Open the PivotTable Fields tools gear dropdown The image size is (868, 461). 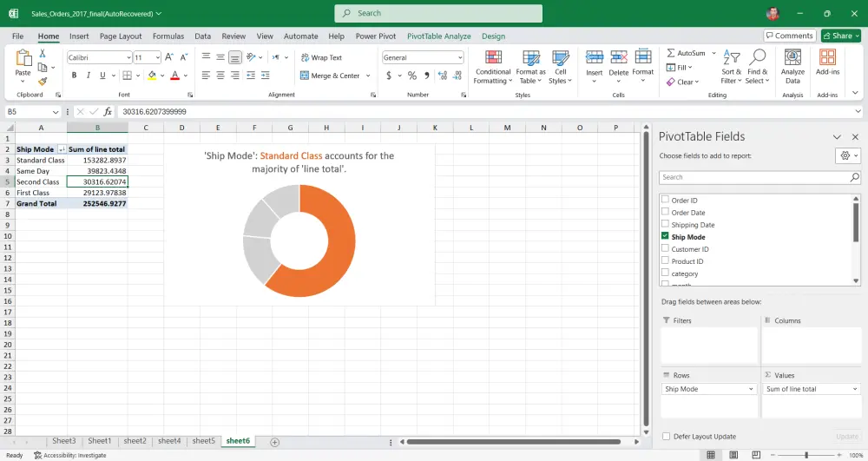click(847, 155)
